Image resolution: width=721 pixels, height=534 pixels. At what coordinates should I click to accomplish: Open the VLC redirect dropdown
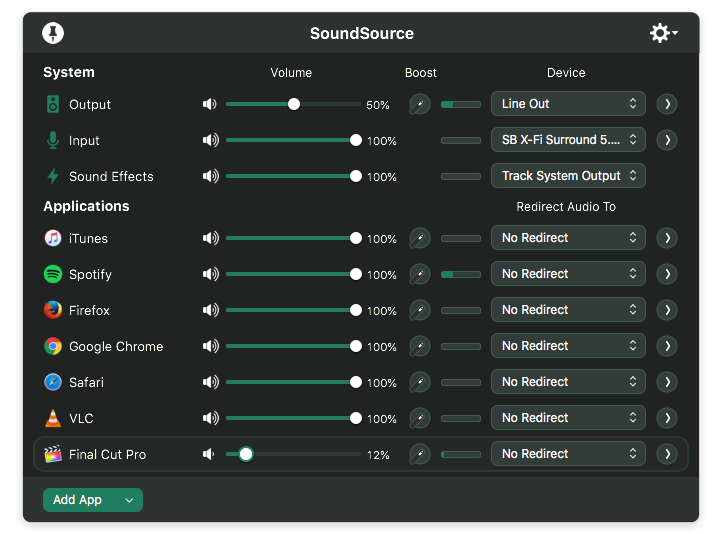pos(568,418)
